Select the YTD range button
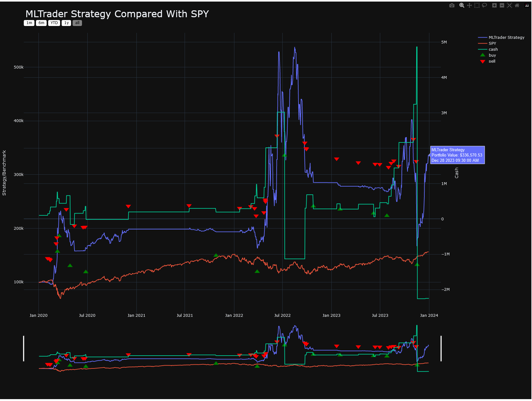The image size is (532, 401). coord(54,23)
